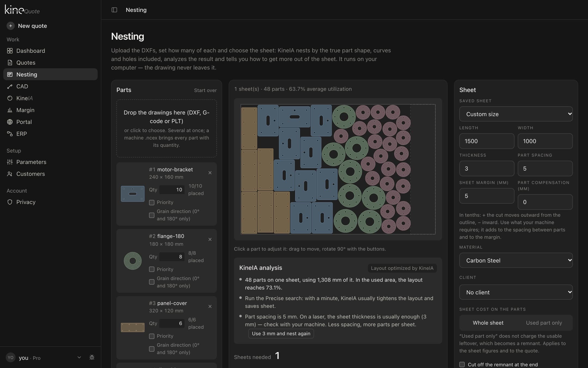Click the Part Spacing input field
Viewport: 588px width, 368px height.
[545, 168]
